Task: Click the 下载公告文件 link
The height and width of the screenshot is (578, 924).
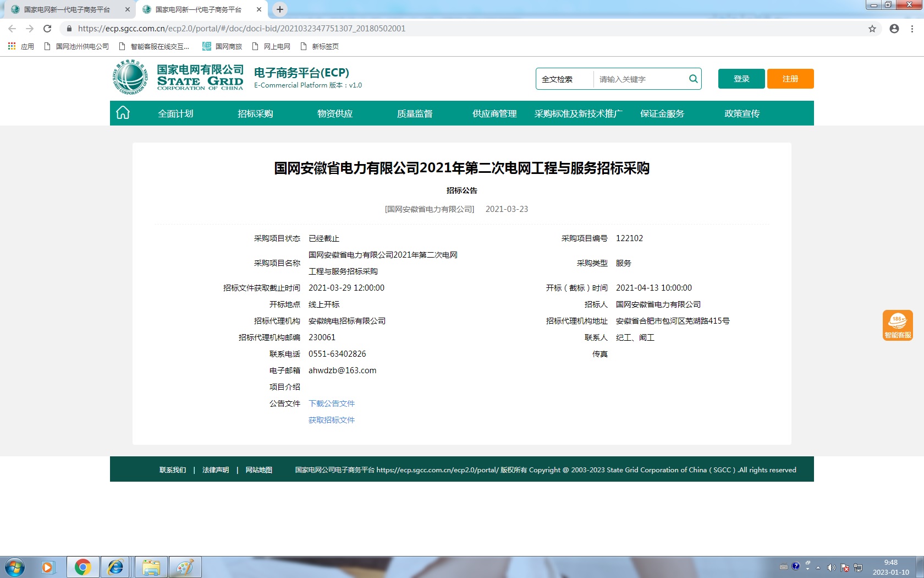Action: [x=332, y=403]
